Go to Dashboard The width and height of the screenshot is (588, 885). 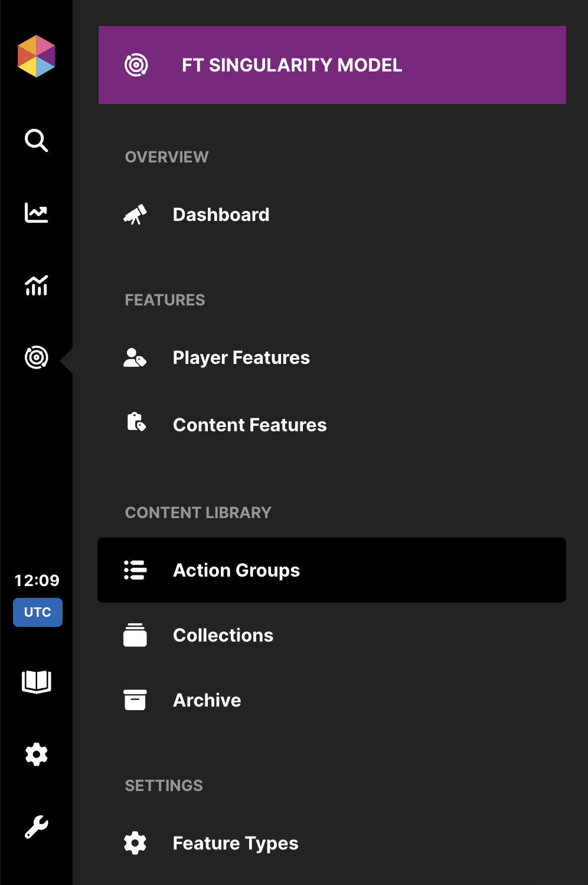(221, 214)
